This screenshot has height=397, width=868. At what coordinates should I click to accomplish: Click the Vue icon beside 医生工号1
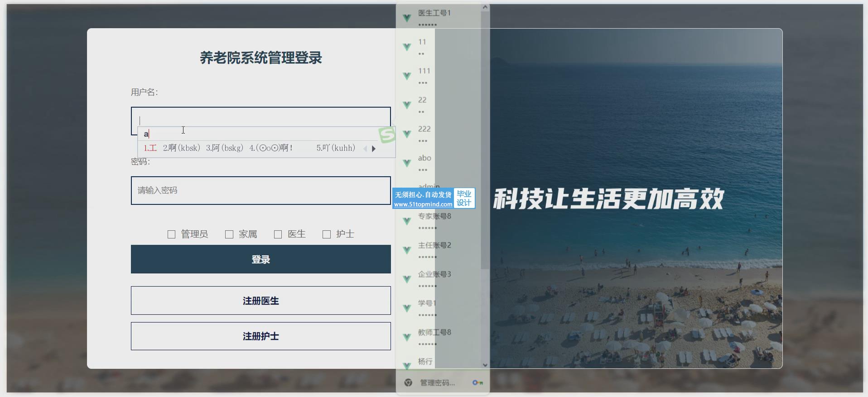coord(407,18)
